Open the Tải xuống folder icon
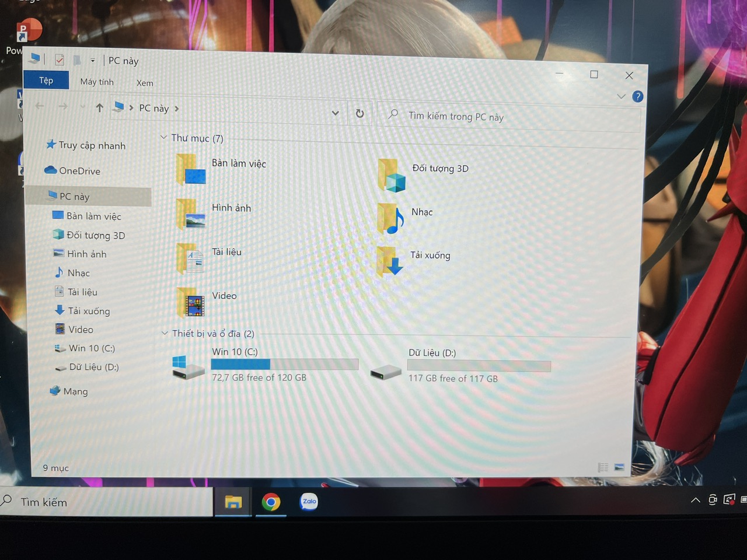747x560 pixels. [390, 262]
